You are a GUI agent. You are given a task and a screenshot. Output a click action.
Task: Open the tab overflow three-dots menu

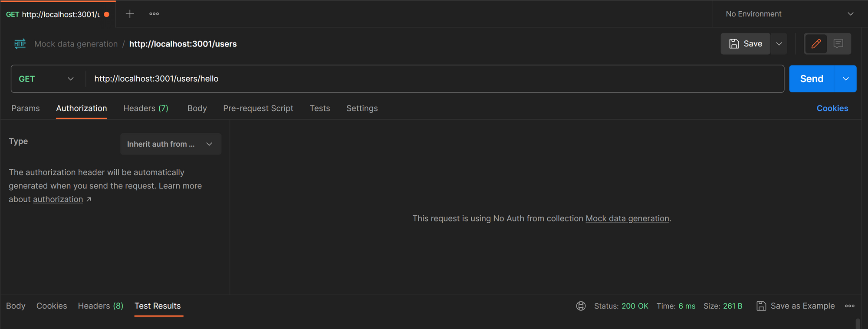(154, 14)
